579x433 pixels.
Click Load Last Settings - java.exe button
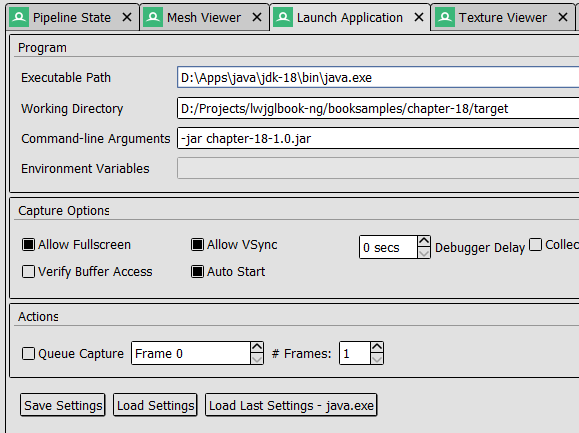(291, 405)
